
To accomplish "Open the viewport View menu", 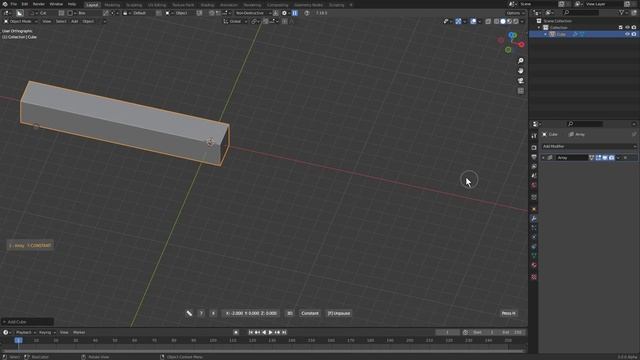I will 47,21.
